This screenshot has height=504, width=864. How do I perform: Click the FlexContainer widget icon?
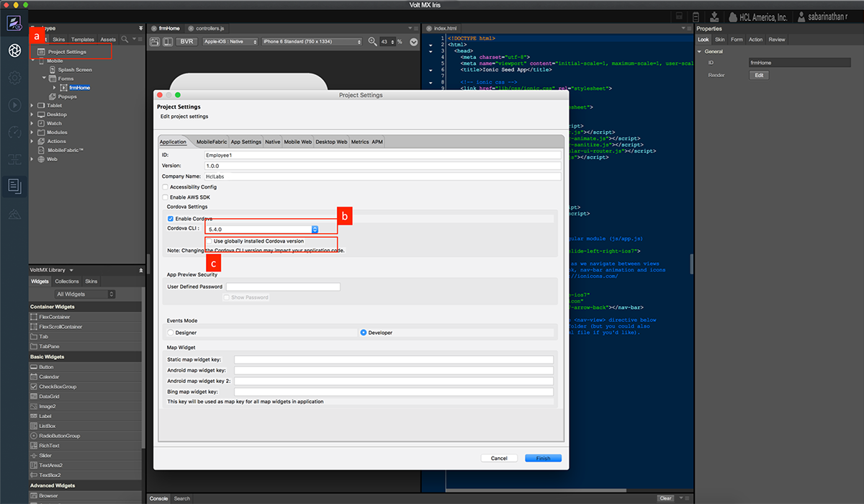(34, 317)
